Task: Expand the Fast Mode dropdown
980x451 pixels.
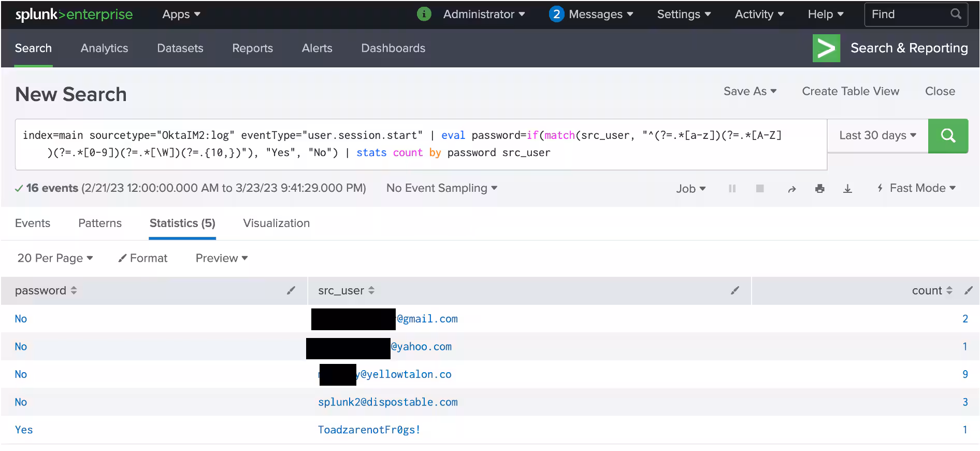Action: click(x=916, y=188)
